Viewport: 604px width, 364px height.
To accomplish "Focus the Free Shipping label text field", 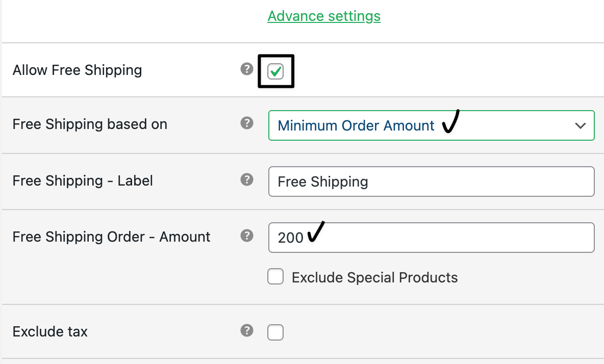I will click(431, 181).
